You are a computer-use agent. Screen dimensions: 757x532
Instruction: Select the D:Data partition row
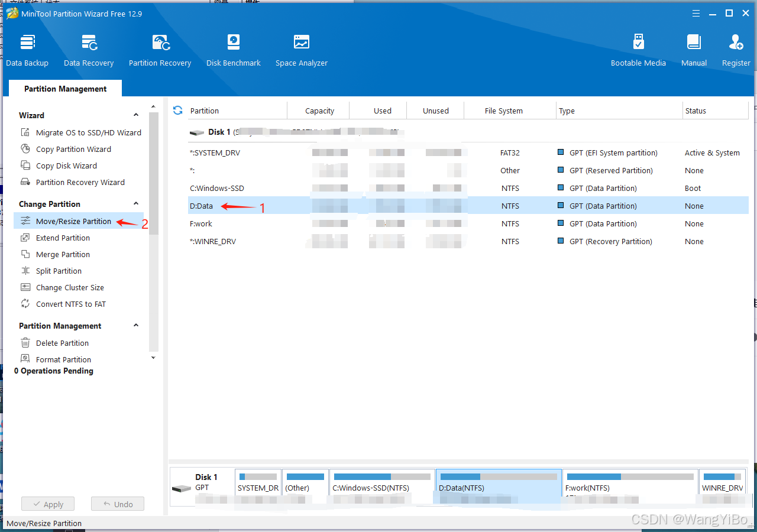pos(468,206)
